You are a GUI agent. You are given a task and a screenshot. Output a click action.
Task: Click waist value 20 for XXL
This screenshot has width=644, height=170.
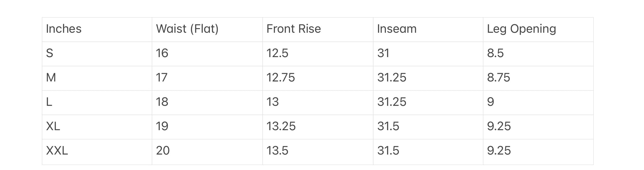pos(163,151)
